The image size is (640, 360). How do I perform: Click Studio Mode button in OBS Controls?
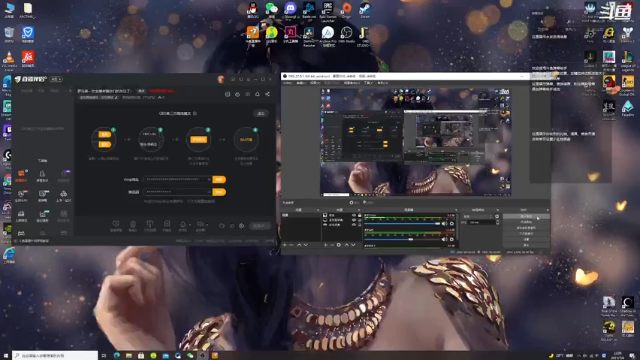point(527,233)
